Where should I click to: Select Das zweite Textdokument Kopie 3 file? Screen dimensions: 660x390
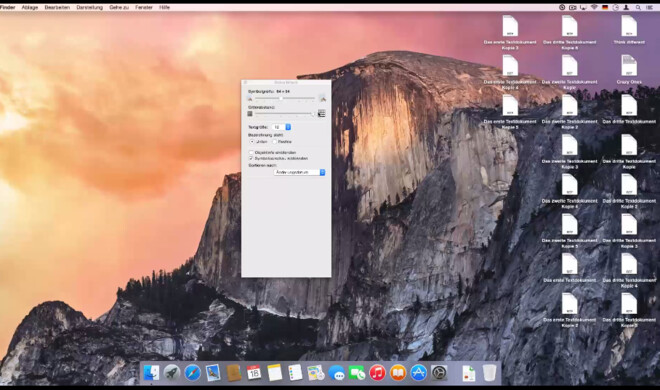570,151
